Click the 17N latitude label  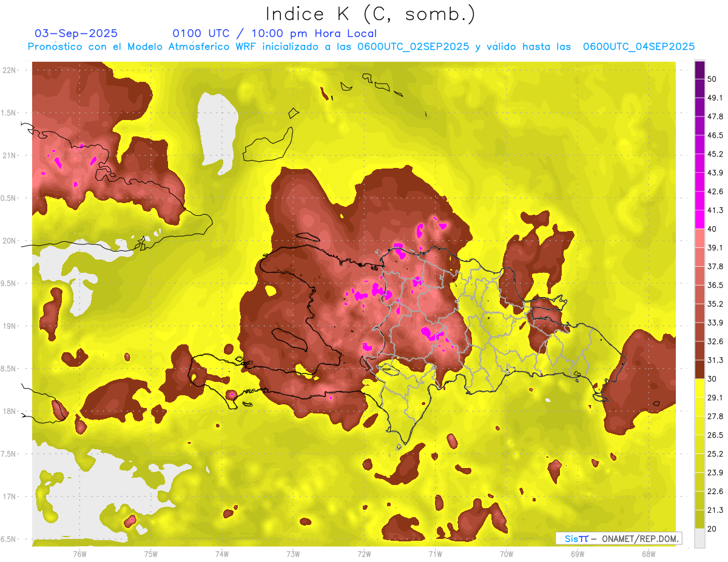click(10, 497)
